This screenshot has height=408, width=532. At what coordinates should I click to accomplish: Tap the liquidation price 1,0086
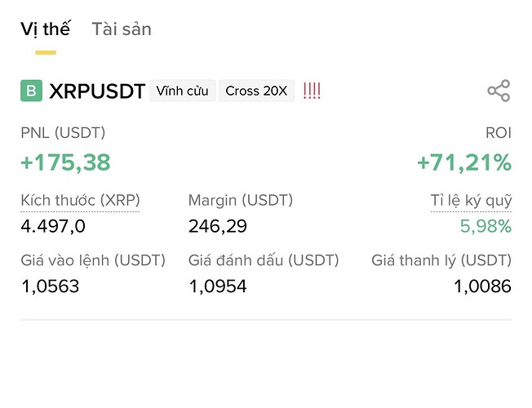(482, 286)
